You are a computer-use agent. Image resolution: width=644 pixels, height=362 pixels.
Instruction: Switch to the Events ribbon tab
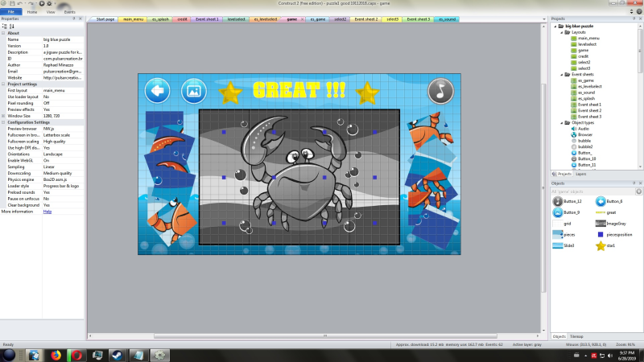(x=69, y=12)
